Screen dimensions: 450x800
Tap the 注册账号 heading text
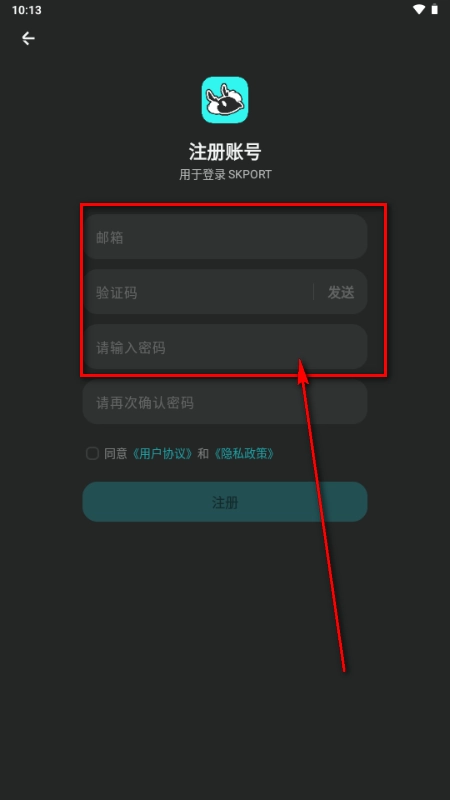click(x=225, y=152)
